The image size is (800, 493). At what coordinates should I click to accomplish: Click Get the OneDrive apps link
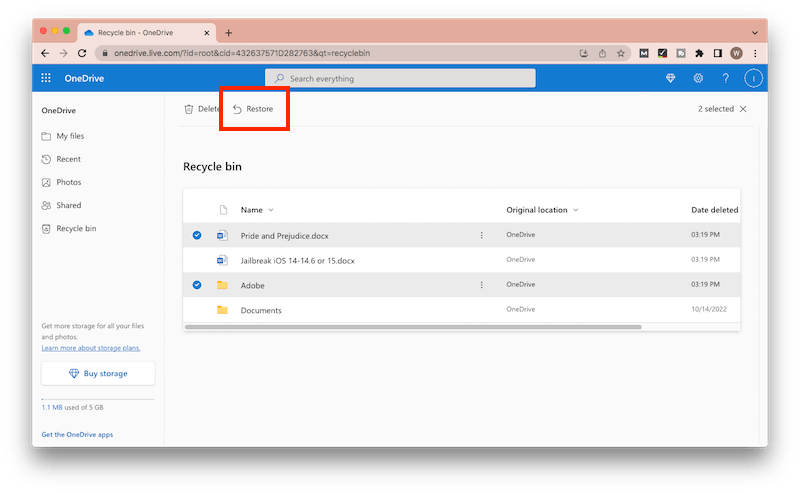click(77, 435)
